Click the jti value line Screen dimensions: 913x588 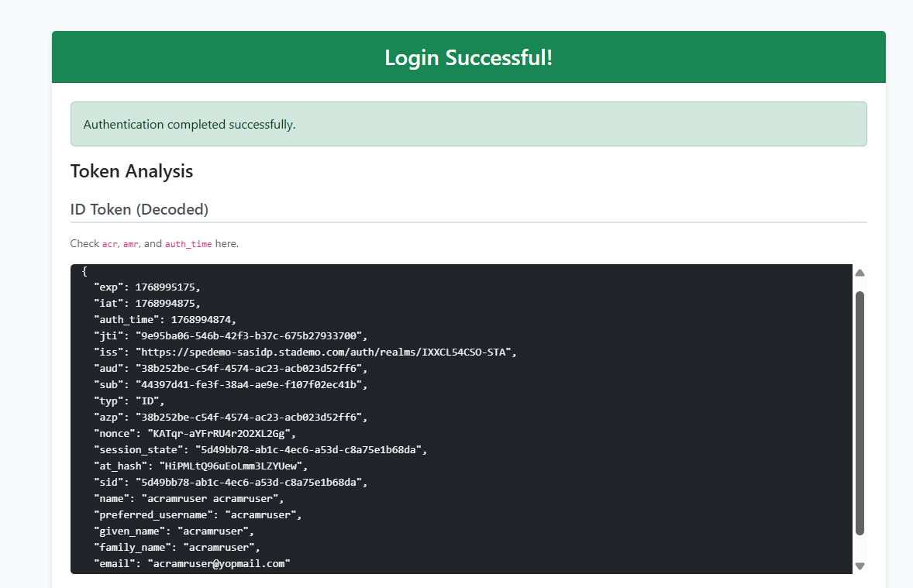click(x=250, y=336)
